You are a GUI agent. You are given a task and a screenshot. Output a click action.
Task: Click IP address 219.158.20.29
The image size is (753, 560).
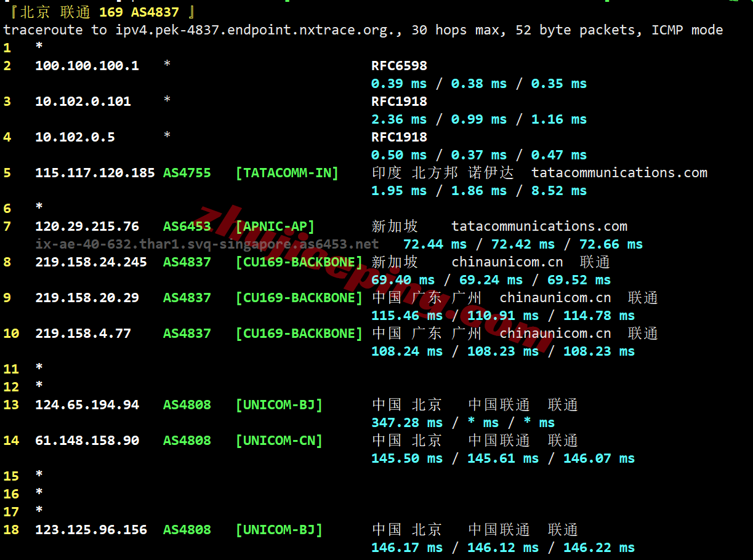tap(87, 297)
